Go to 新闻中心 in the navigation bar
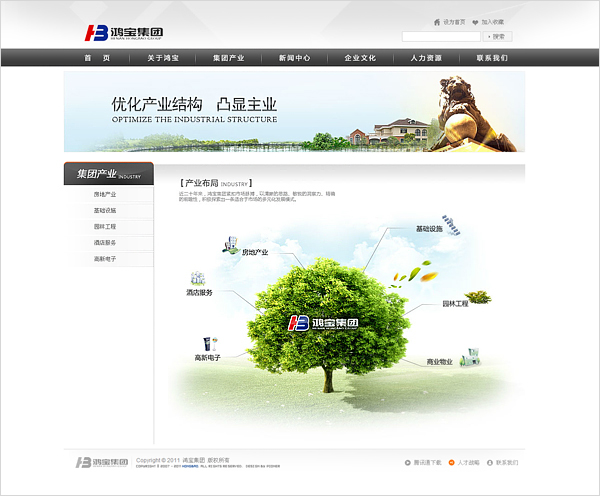600x496 pixels. (294, 58)
